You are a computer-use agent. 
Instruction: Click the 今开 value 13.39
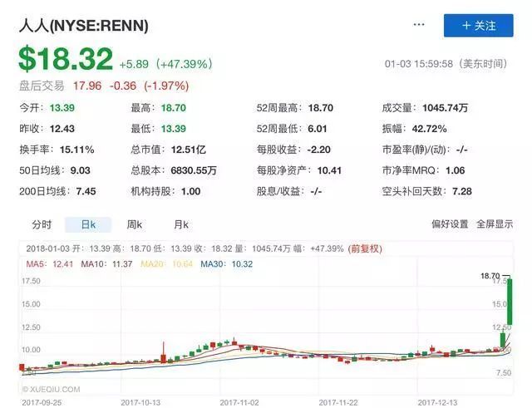coord(62,108)
